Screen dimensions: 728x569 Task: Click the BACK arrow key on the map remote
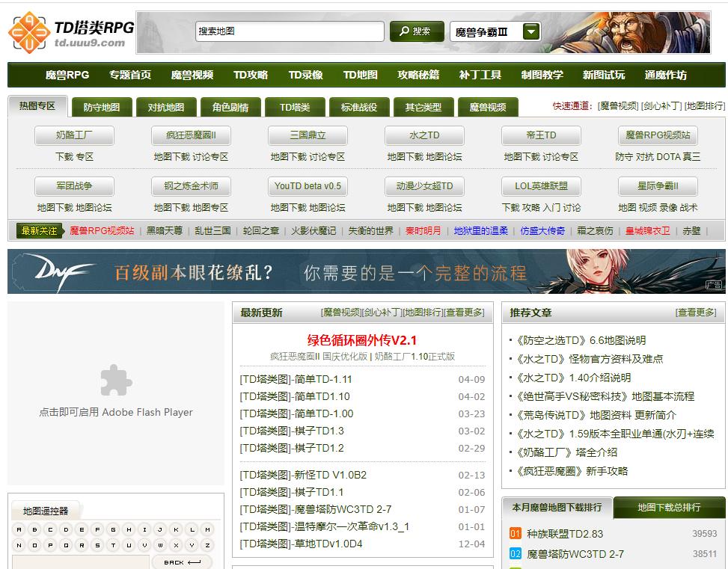[x=182, y=561]
